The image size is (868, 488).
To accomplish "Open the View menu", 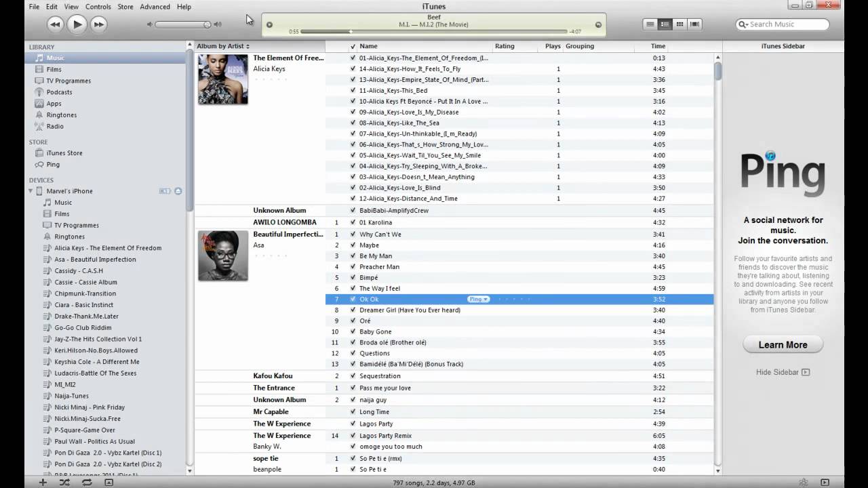I will 71,6.
